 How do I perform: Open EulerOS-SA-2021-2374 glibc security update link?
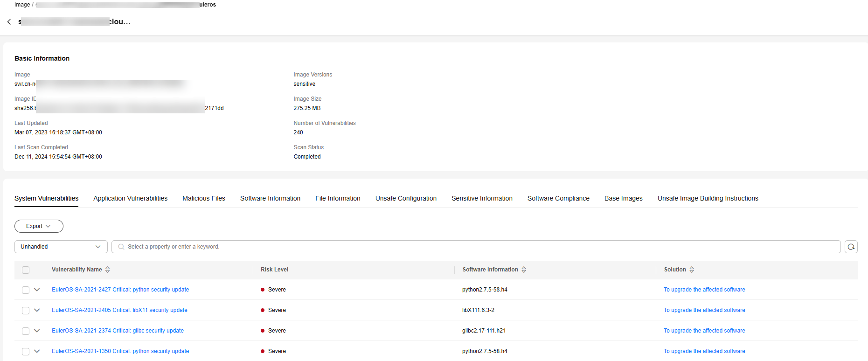(x=118, y=331)
